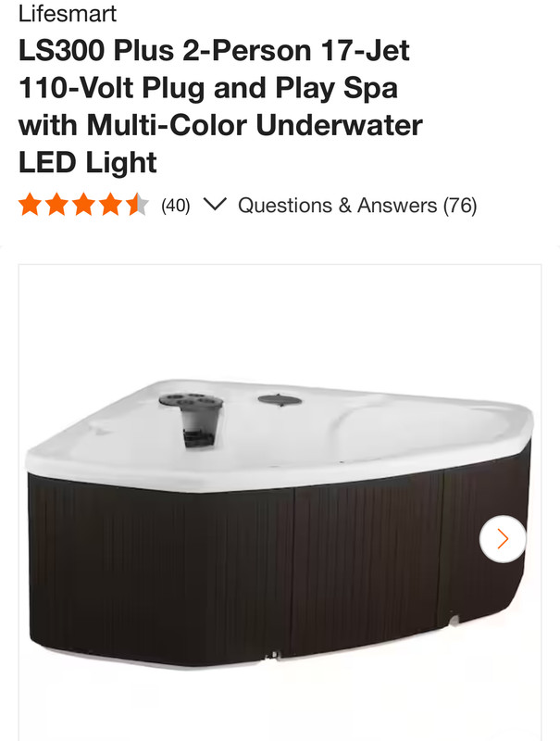
Task: Expand the ratings breakdown chevron
Action: pos(215,204)
